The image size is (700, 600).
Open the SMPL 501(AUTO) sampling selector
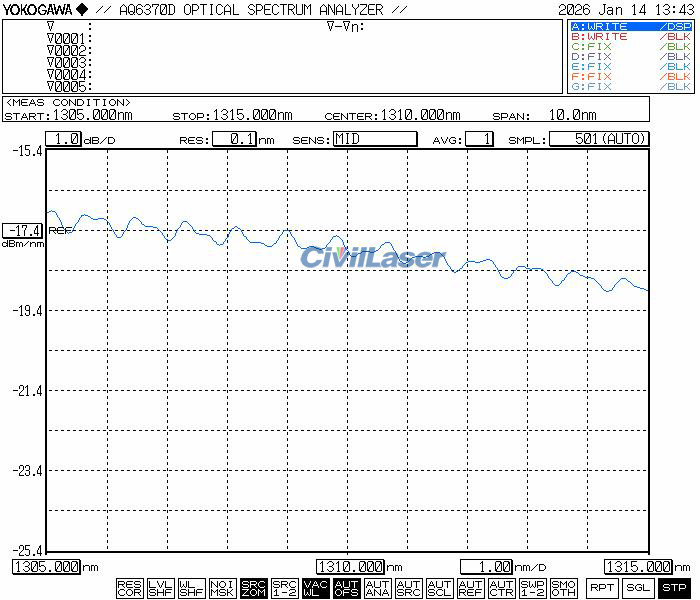pos(598,139)
